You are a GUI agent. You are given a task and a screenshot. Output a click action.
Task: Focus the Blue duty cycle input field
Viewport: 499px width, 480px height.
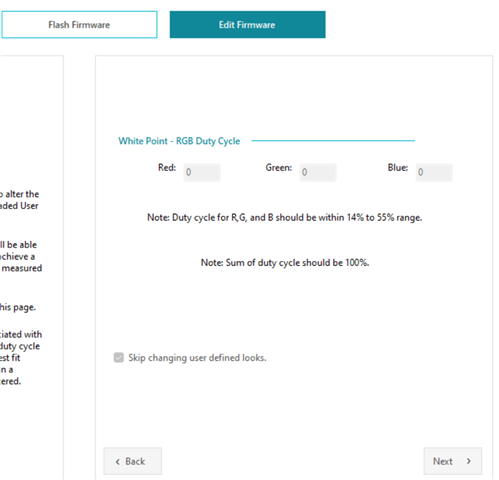[x=434, y=172]
